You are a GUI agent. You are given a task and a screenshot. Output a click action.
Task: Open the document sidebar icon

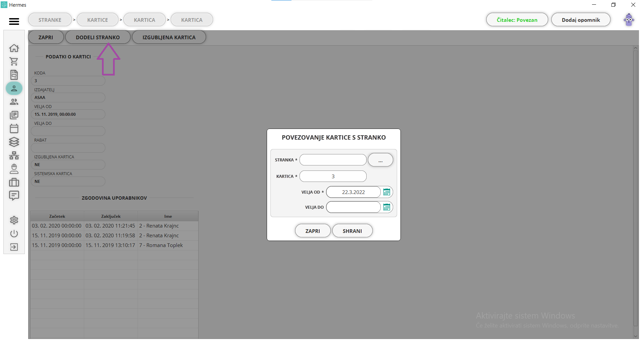(x=14, y=75)
